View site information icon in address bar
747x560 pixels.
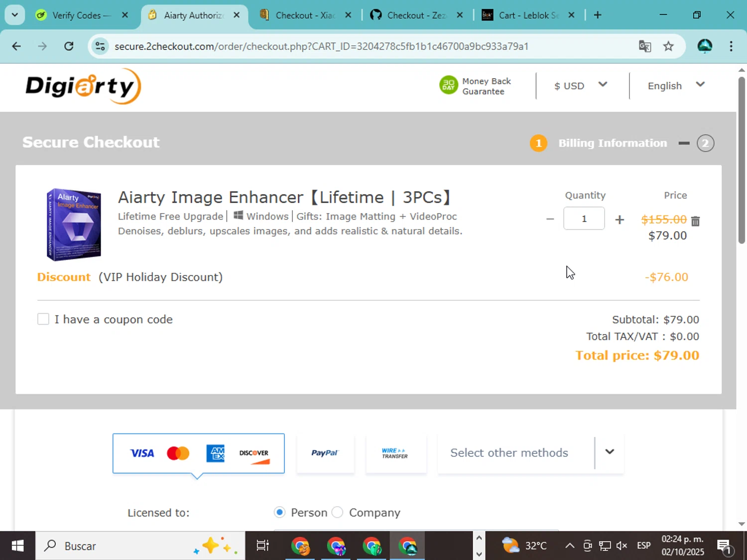coord(100,46)
